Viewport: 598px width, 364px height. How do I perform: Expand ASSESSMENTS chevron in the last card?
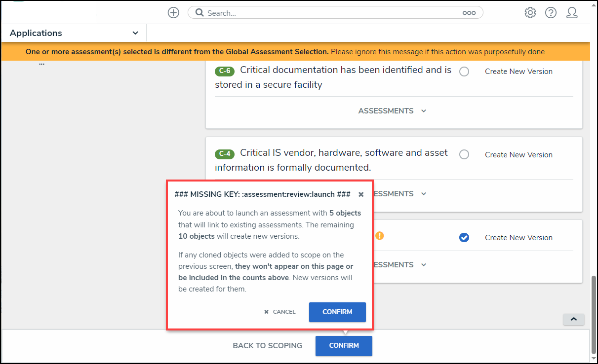[x=424, y=265]
